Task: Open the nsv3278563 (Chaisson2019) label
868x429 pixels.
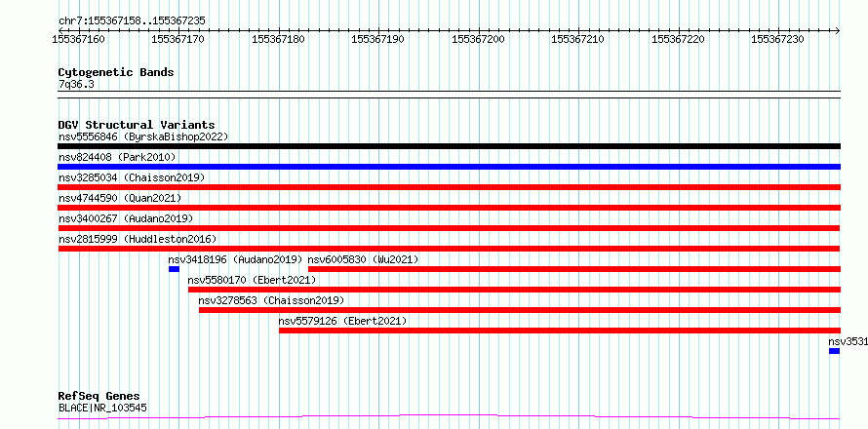Action: (x=271, y=300)
